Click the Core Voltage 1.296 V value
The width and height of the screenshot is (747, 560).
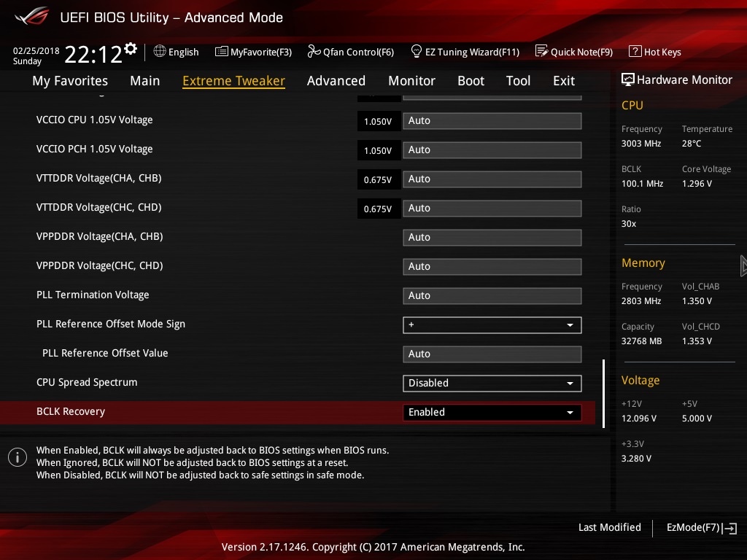[x=697, y=183]
